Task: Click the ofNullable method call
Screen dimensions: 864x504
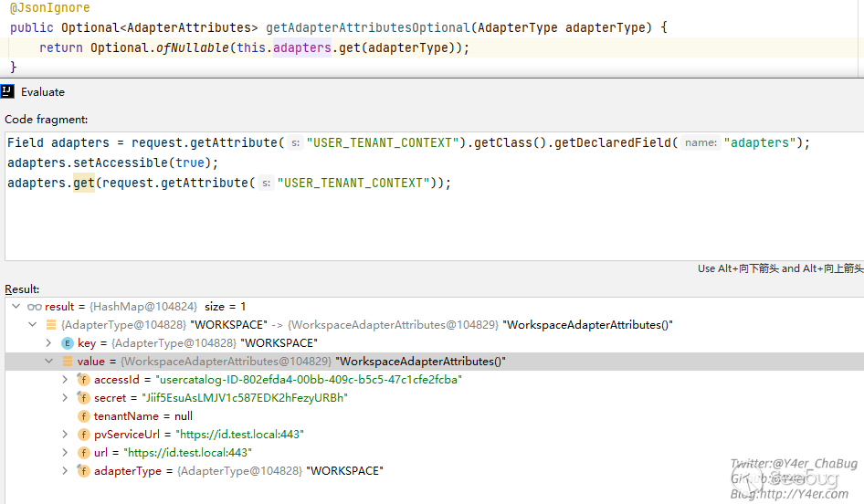Action: pos(193,47)
